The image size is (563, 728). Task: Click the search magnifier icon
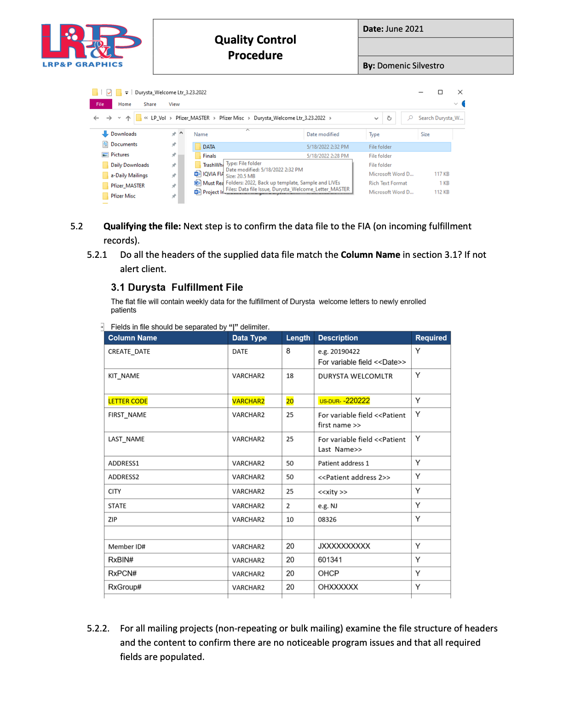click(410, 118)
